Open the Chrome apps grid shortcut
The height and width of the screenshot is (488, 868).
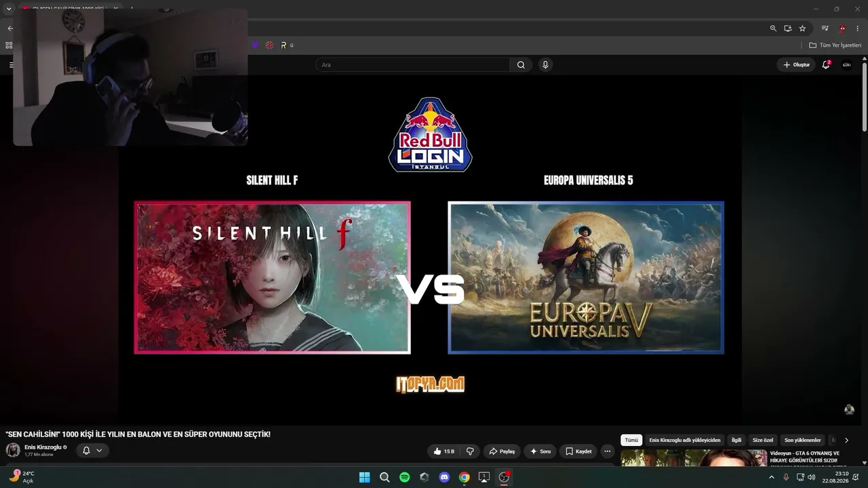tap(9, 45)
